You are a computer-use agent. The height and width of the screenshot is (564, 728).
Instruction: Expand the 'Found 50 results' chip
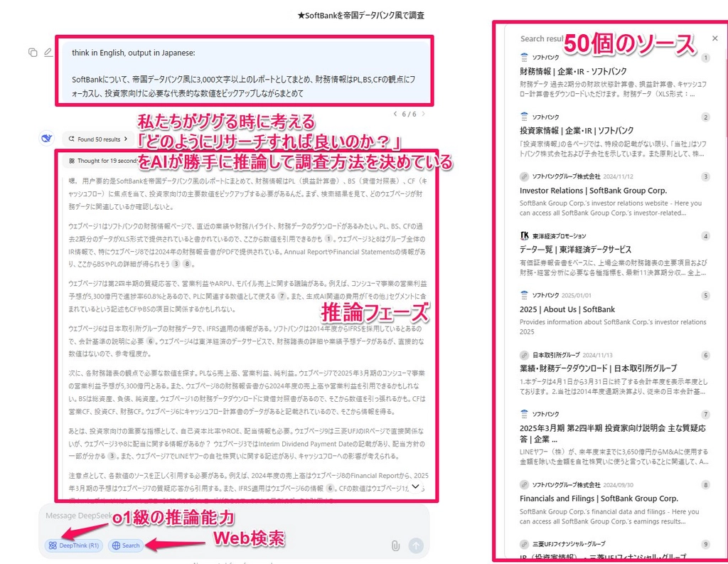pos(98,139)
